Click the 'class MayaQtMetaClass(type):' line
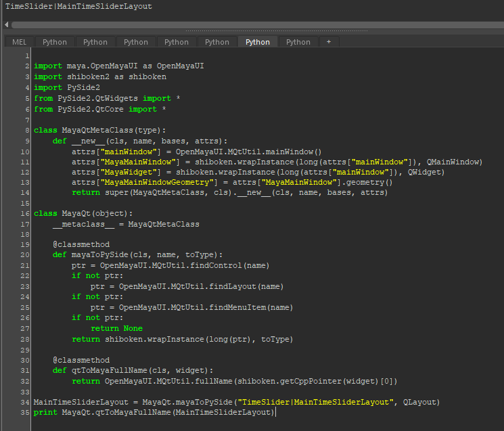This screenshot has height=431, width=504. [x=99, y=129]
